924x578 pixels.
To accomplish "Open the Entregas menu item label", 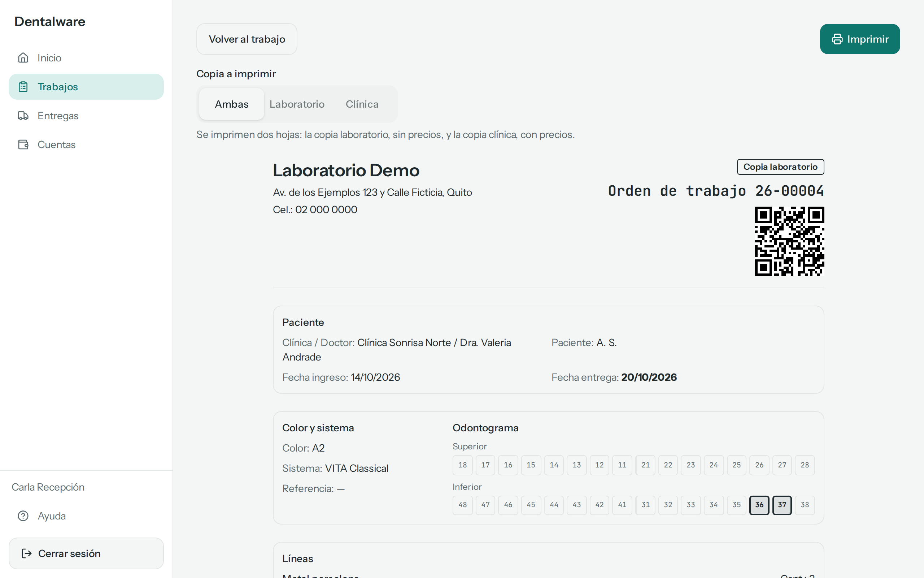I will pyautogui.click(x=58, y=116).
